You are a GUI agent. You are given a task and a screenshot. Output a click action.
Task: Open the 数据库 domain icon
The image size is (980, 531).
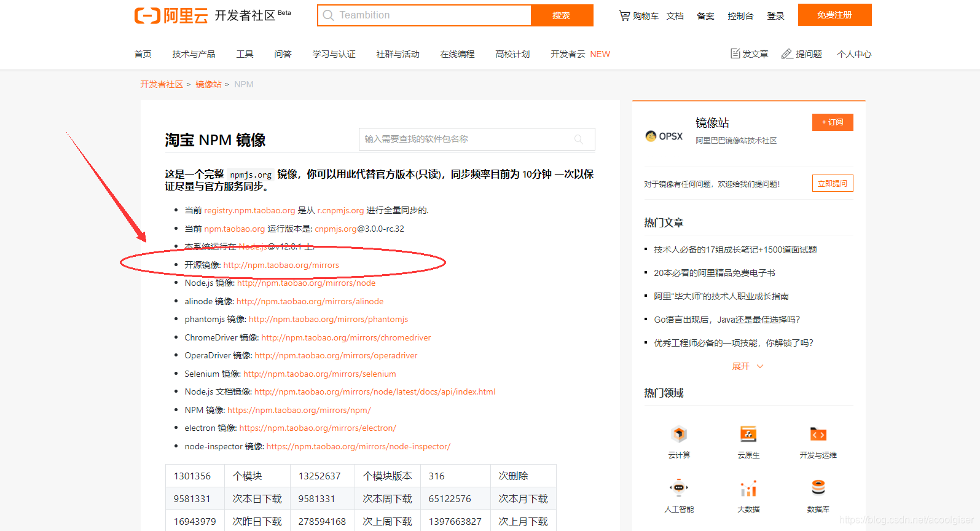(818, 488)
